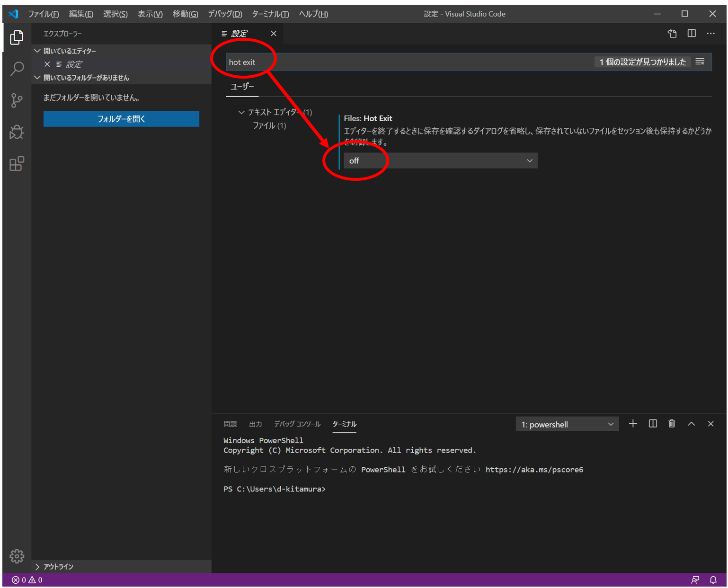Open notifications bell in status bar

click(x=713, y=580)
